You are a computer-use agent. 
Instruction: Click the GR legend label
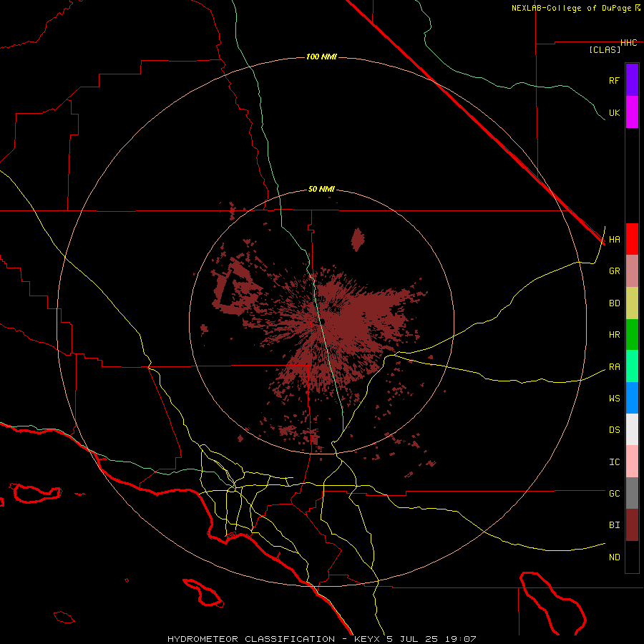(x=614, y=271)
